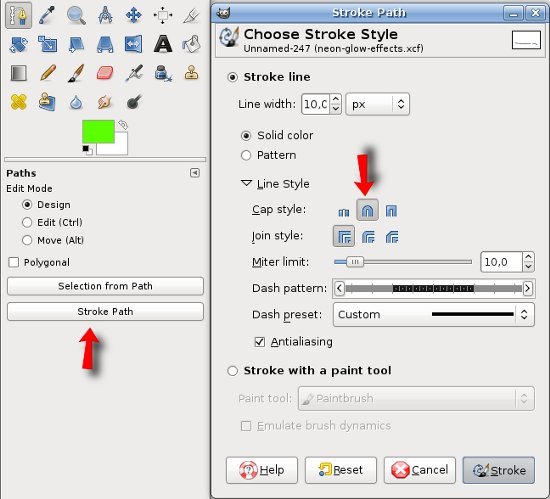Click the Stroke Path button
The width and height of the screenshot is (550, 499).
coord(105,311)
